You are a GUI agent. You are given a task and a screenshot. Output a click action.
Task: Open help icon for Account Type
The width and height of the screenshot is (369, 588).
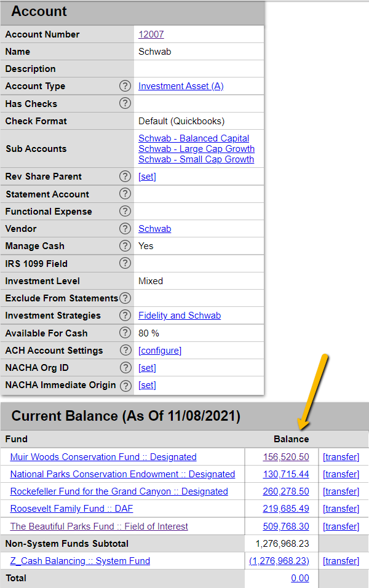coord(125,86)
